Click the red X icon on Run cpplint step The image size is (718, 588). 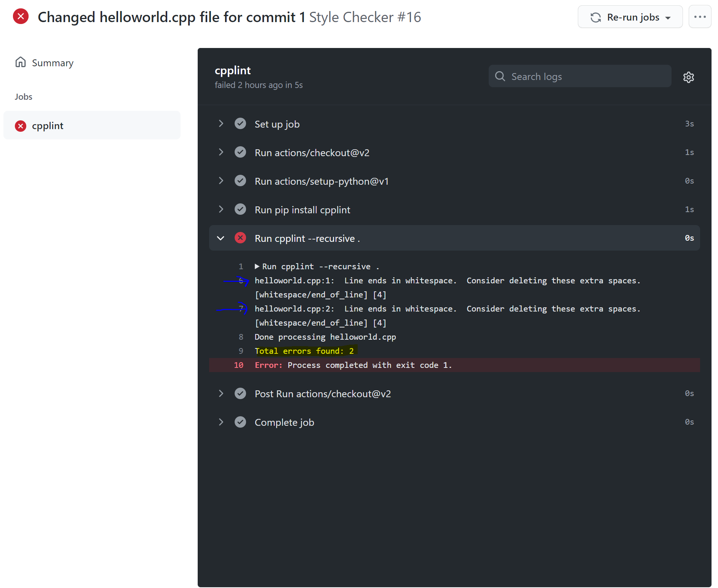click(x=240, y=238)
